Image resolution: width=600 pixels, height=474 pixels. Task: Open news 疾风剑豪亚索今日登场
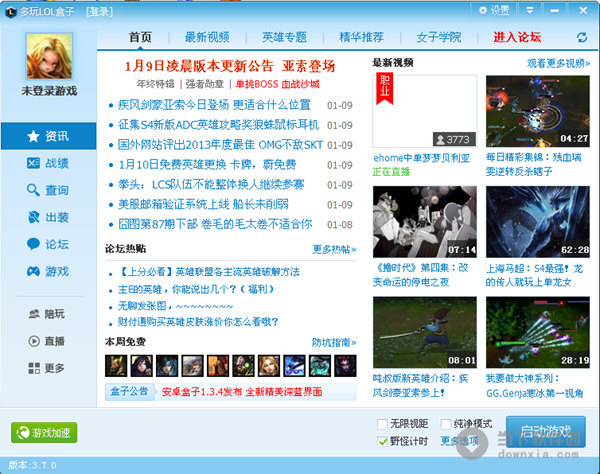(214, 105)
